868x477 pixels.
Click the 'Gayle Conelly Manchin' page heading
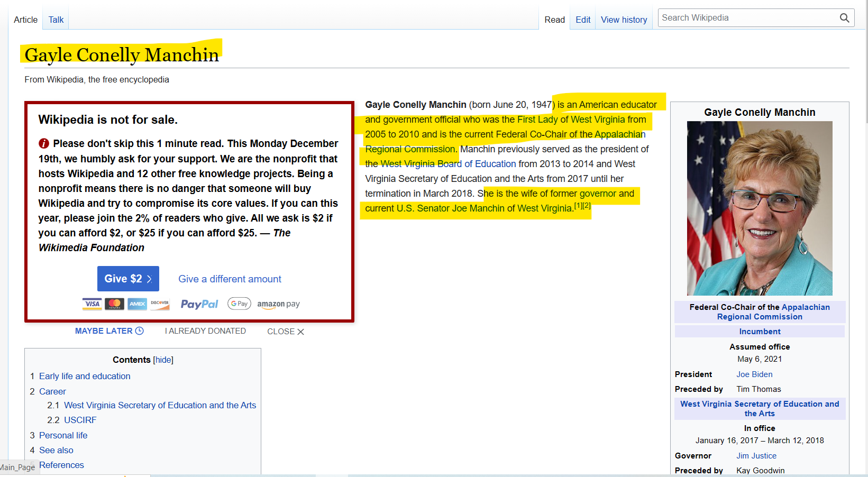[122, 55]
